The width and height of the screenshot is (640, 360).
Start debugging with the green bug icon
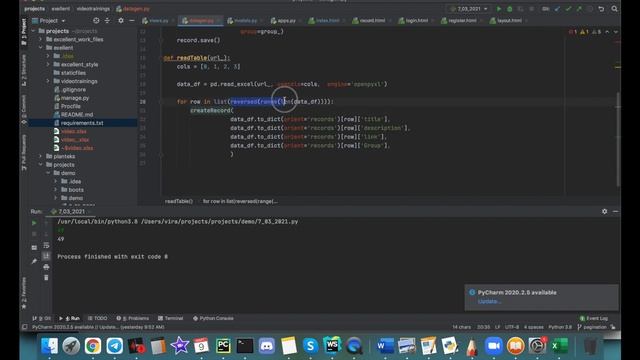tap(510, 9)
